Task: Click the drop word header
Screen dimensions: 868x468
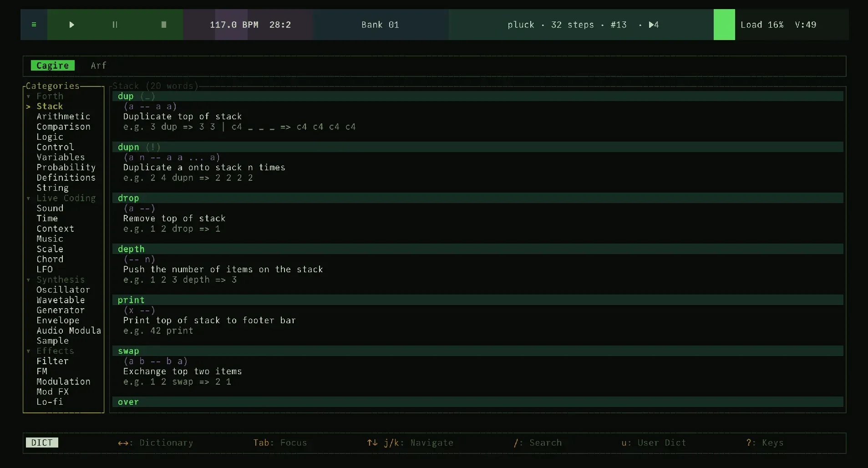Action: click(478, 198)
